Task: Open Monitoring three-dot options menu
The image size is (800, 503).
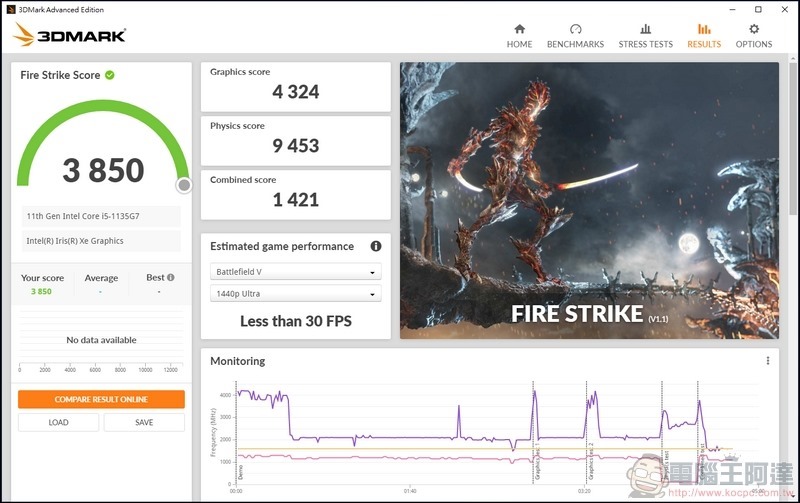Action: pos(768,361)
